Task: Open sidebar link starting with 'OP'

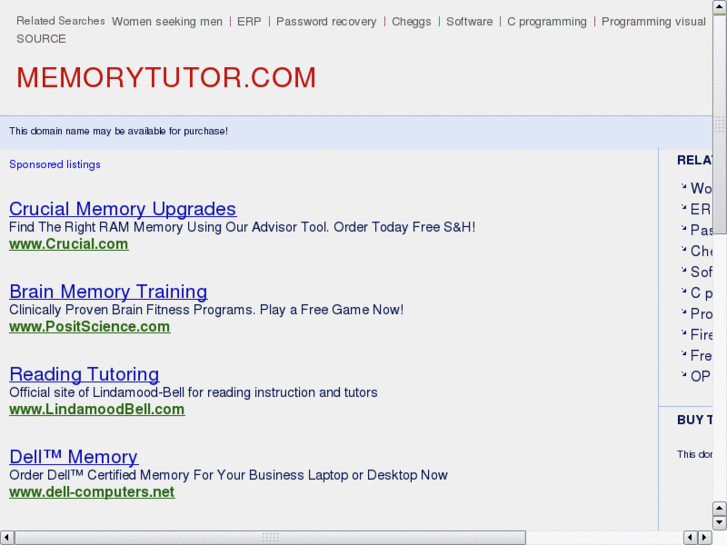Action: [700, 376]
